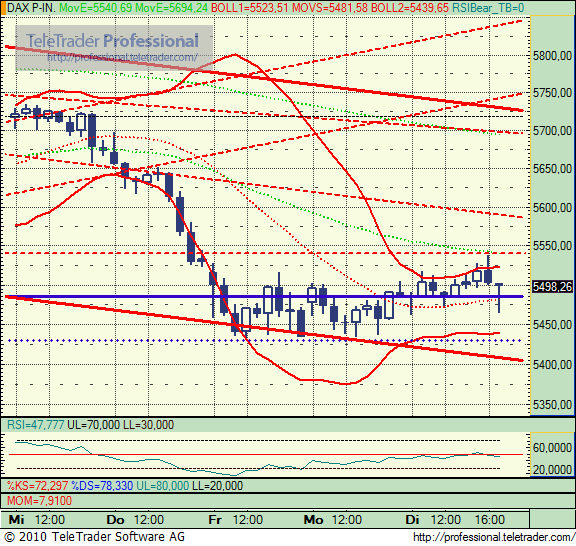This screenshot has width=576, height=546.
Task: Select the %KS=72,297 stochastic value
Action: click(37, 486)
